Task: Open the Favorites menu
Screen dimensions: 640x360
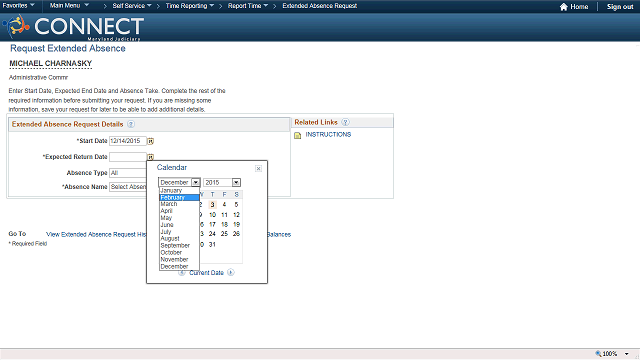Action: point(18,6)
